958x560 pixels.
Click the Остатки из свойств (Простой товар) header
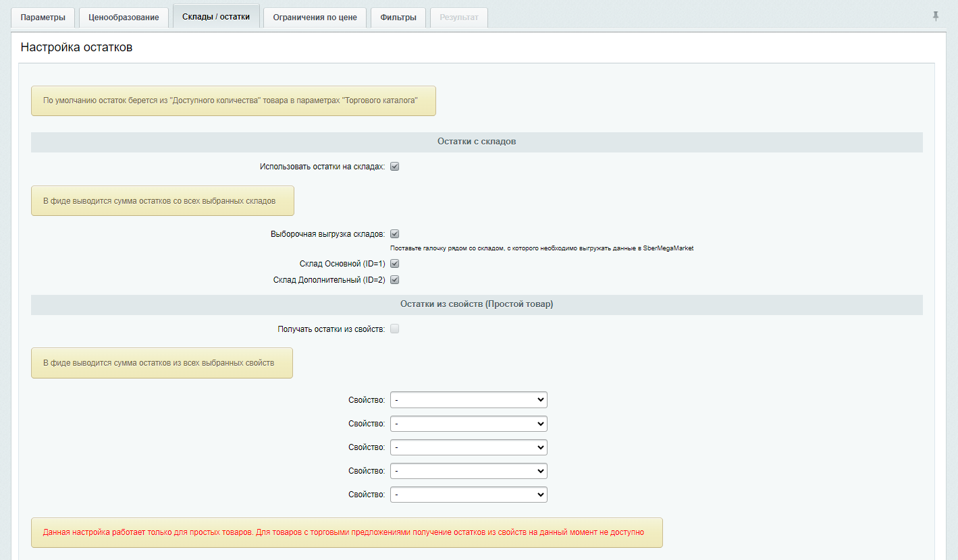tap(477, 304)
